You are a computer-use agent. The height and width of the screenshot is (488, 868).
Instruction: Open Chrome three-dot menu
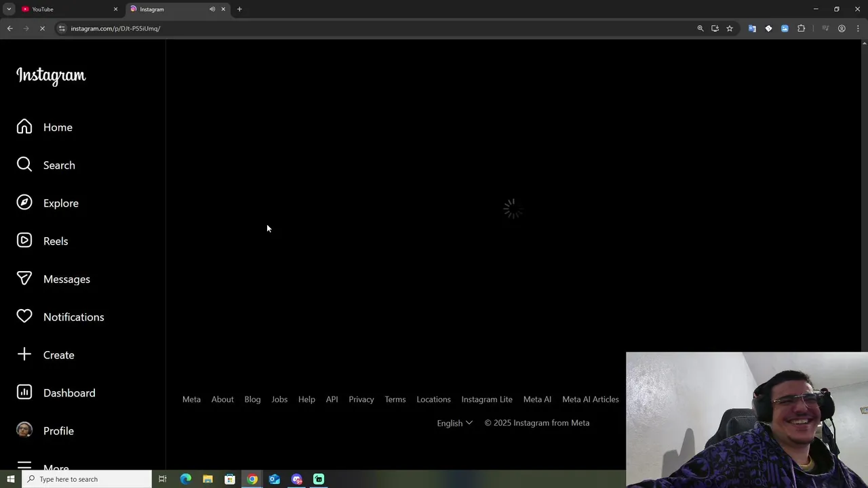[859, 28]
